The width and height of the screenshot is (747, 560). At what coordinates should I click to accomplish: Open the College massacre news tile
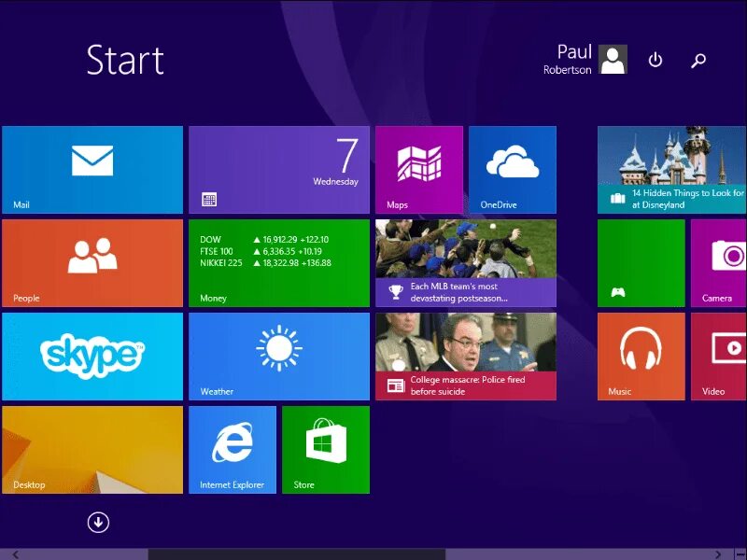(466, 357)
